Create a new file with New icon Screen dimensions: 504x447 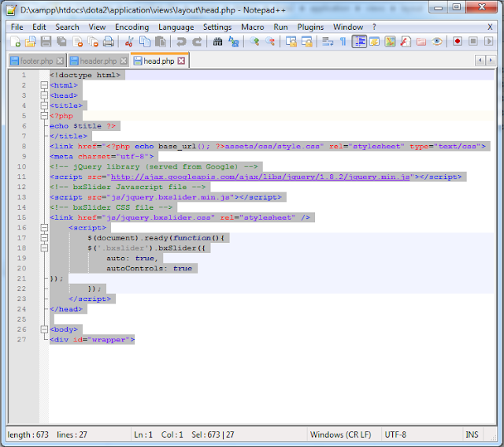coord(15,42)
